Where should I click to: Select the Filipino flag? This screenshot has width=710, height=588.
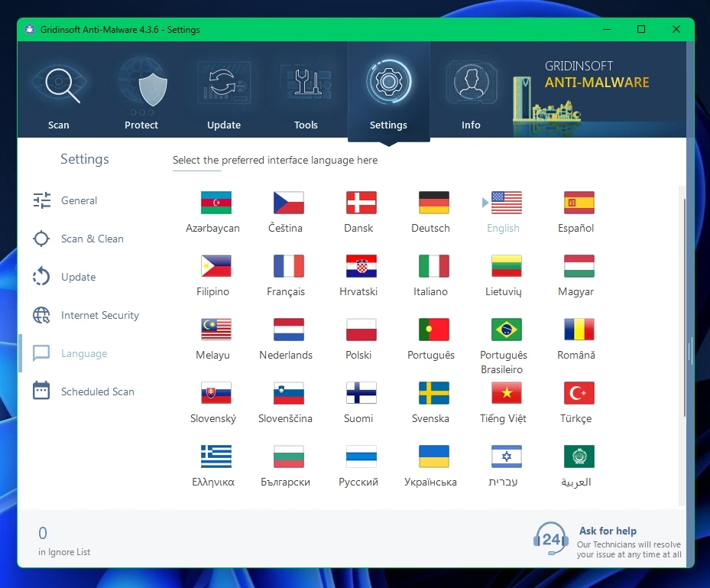coord(216,266)
